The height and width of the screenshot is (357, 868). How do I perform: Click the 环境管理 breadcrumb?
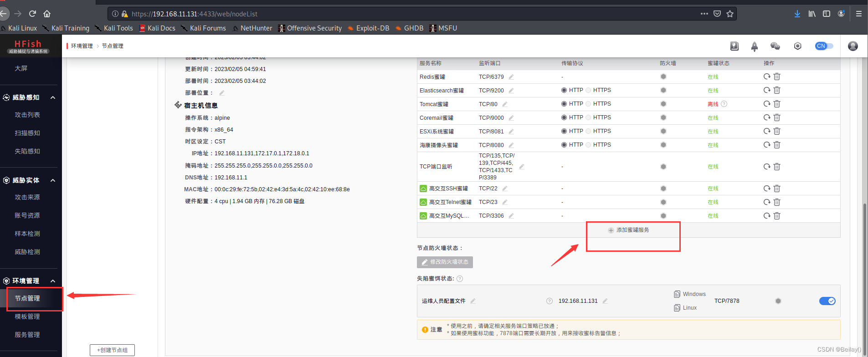click(x=82, y=46)
